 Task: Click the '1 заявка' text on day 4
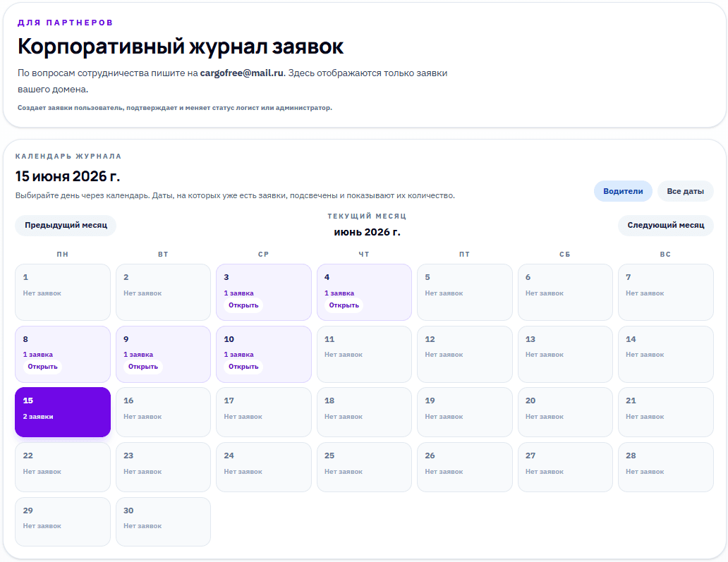click(x=339, y=293)
